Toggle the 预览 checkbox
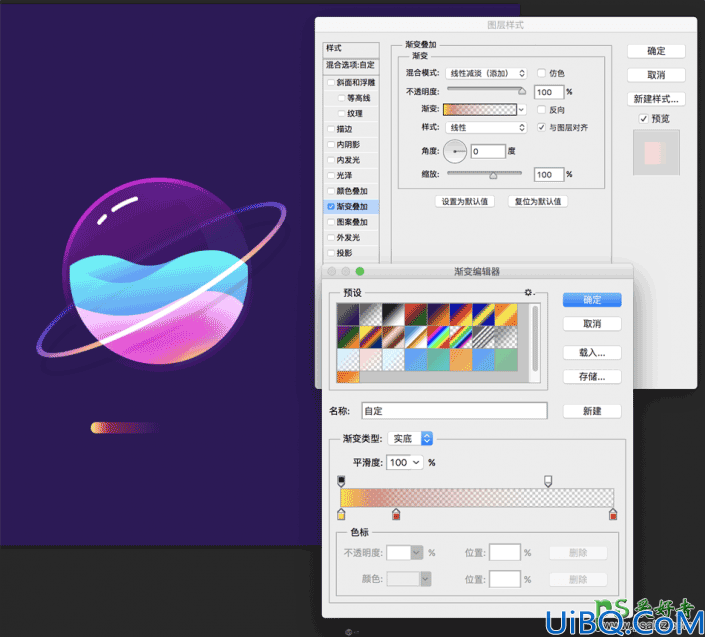Screen dimensions: 705x637 coord(643,119)
